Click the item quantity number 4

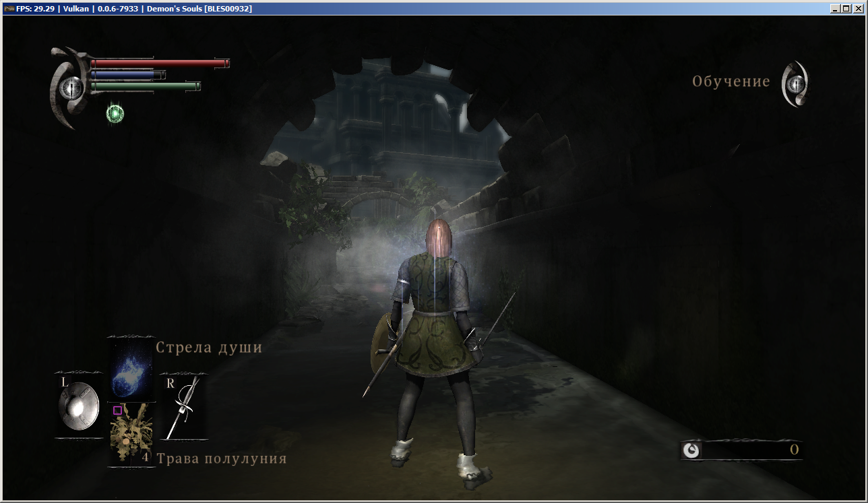tap(145, 457)
